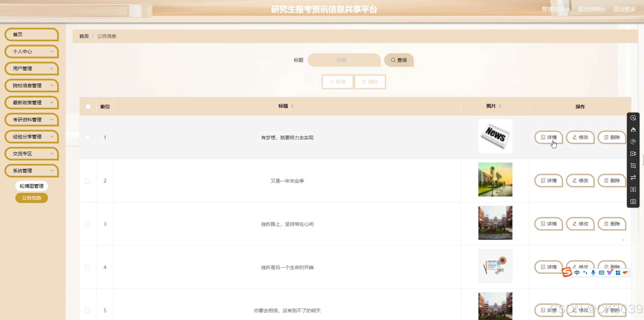
Task: Click the video record icon in side toolbar
Action: 633,154
